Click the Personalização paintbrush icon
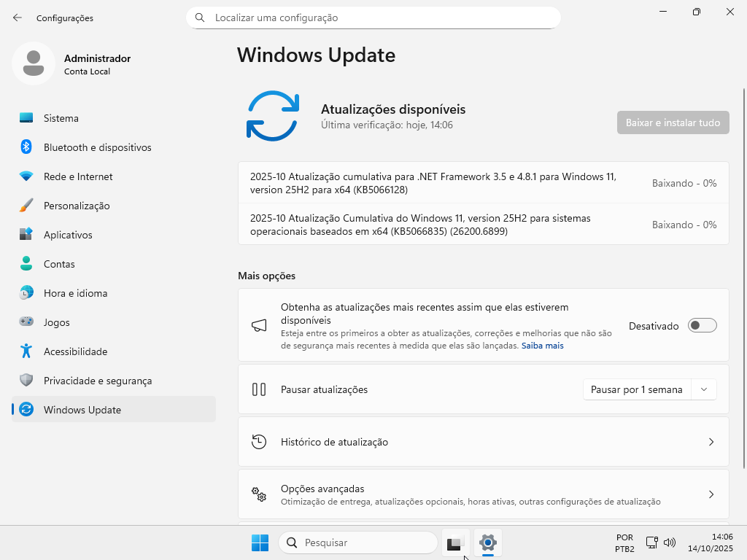747x560 pixels. (x=26, y=205)
